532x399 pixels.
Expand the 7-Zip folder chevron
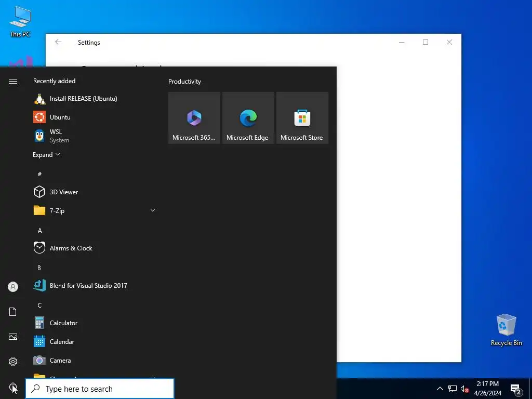pyautogui.click(x=153, y=211)
